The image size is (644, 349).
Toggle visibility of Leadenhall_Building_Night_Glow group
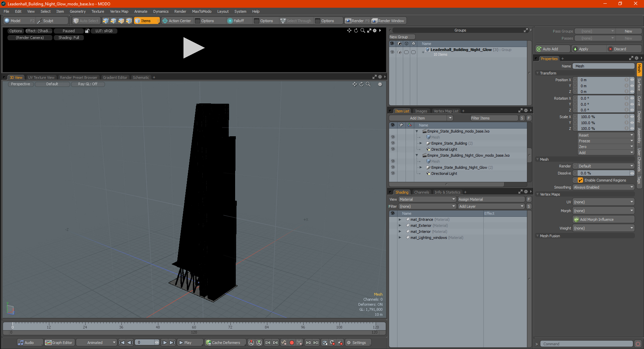click(392, 52)
